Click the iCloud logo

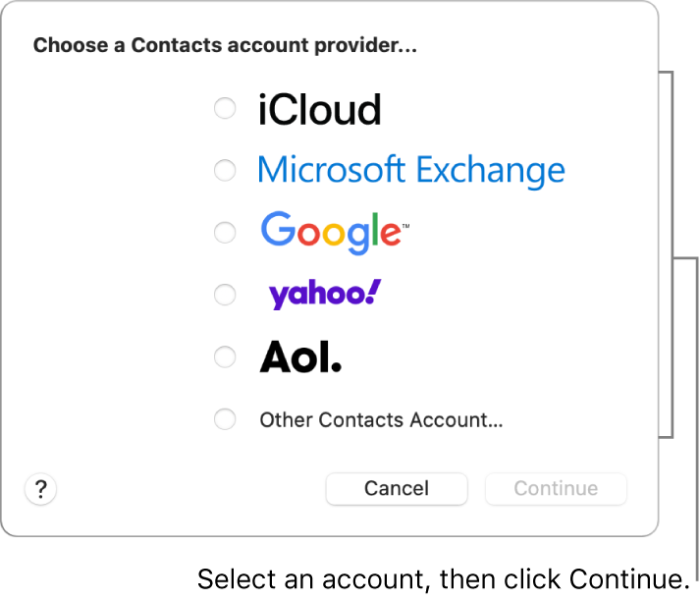tap(319, 110)
